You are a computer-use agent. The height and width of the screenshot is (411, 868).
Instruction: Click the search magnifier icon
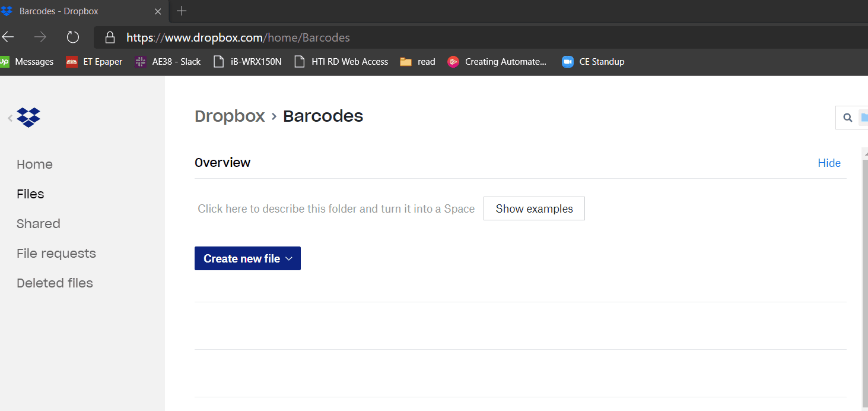pyautogui.click(x=848, y=118)
